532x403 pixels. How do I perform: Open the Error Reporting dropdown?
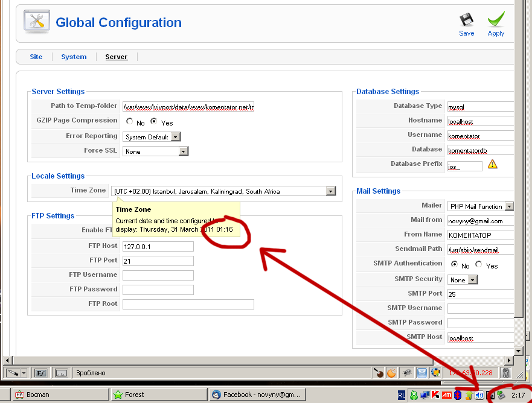click(175, 137)
